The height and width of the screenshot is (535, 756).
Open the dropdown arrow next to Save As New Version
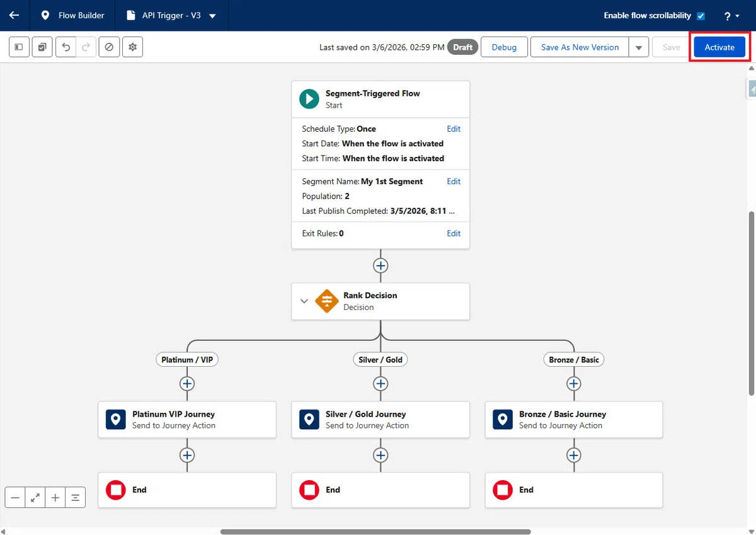[x=639, y=47]
